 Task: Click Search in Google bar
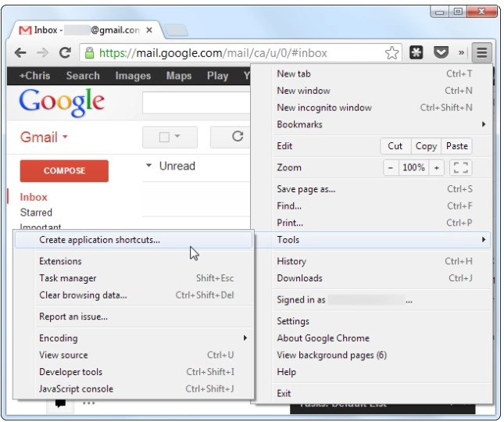pos(83,76)
